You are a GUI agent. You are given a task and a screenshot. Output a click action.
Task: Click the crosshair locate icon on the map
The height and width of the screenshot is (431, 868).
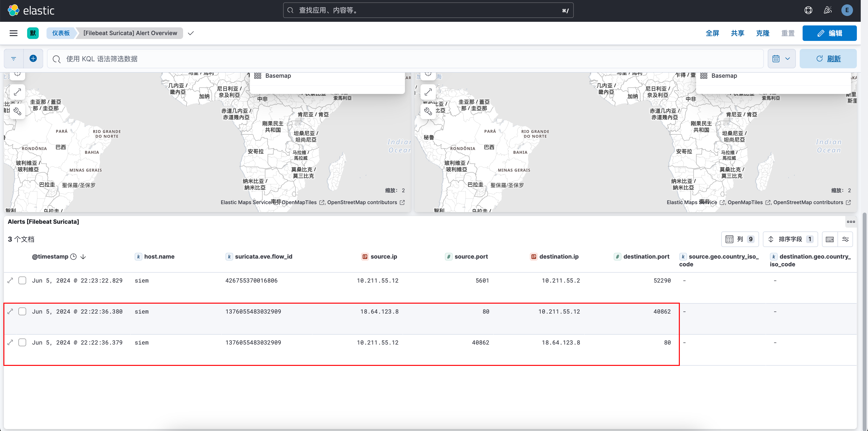(x=17, y=74)
